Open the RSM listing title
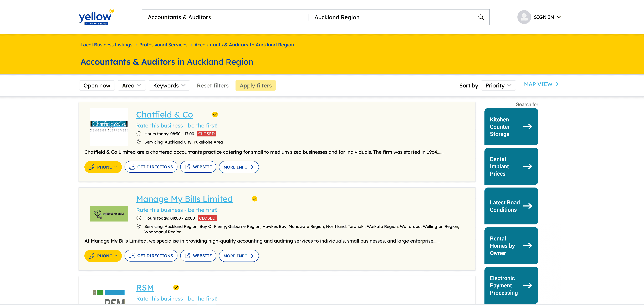This screenshot has width=644, height=305. (145, 288)
